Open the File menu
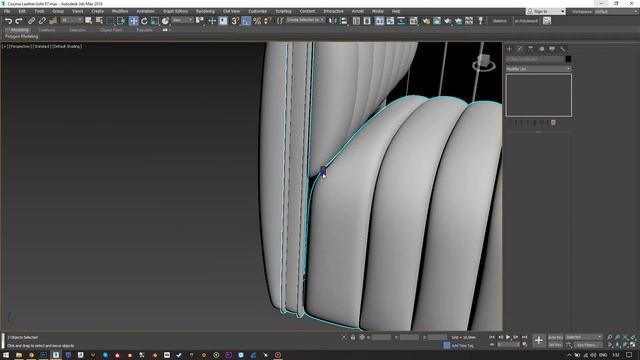Viewport: 640px width, 360px height. pos(7,11)
